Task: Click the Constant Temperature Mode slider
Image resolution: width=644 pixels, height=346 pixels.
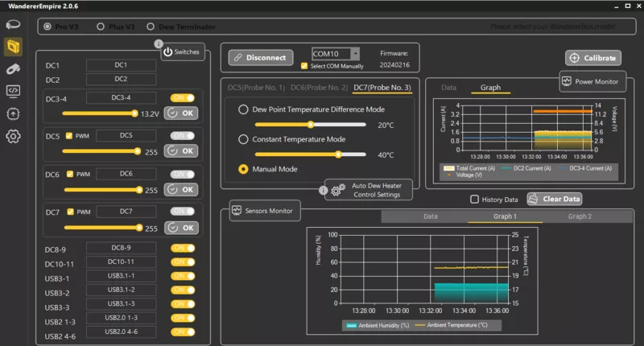Action: [310, 154]
